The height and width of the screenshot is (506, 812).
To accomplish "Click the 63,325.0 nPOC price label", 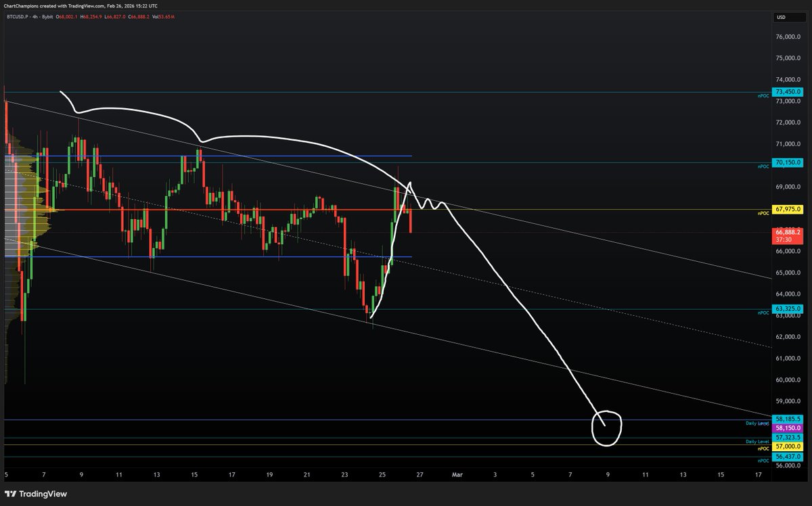I will point(788,309).
